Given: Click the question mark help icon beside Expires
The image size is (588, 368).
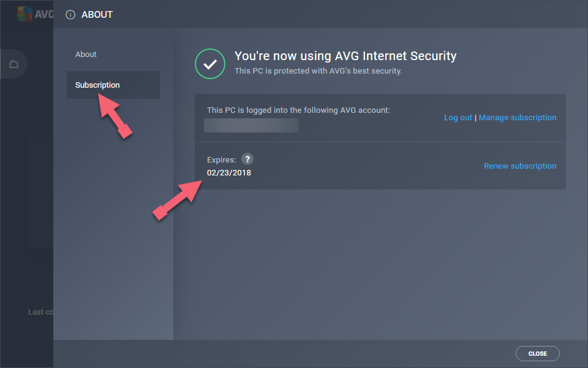Looking at the screenshot, I should coord(247,159).
